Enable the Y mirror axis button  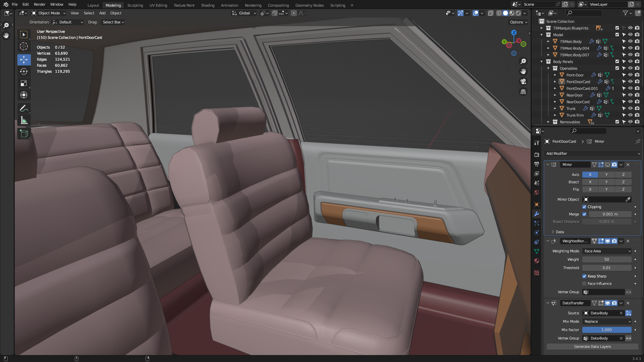coord(606,175)
